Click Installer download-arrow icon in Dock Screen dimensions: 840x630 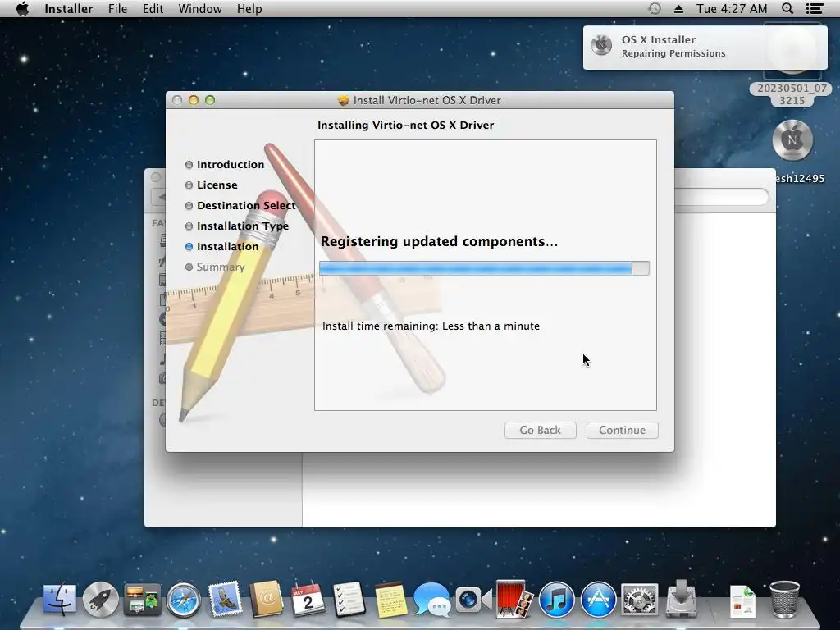pos(681,598)
